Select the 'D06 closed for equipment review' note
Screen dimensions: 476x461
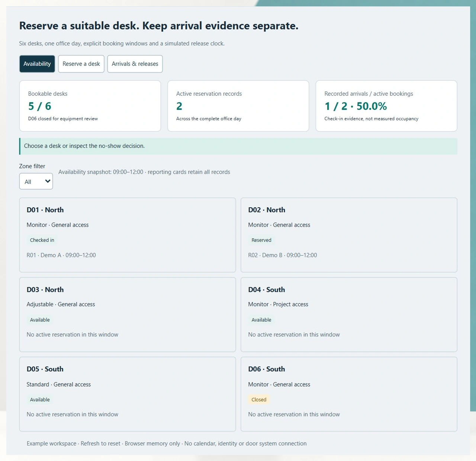(63, 119)
